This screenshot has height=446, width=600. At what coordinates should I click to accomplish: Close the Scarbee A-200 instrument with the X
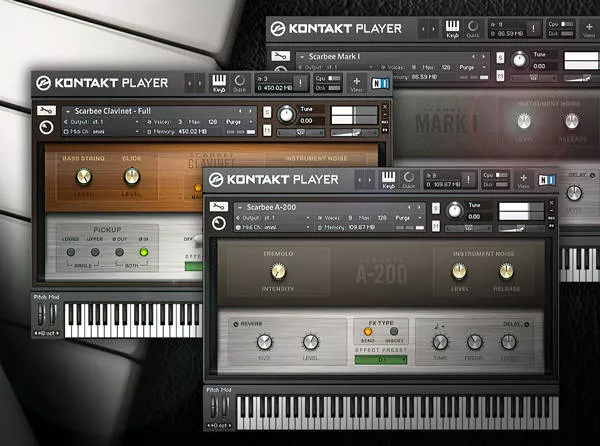551,203
